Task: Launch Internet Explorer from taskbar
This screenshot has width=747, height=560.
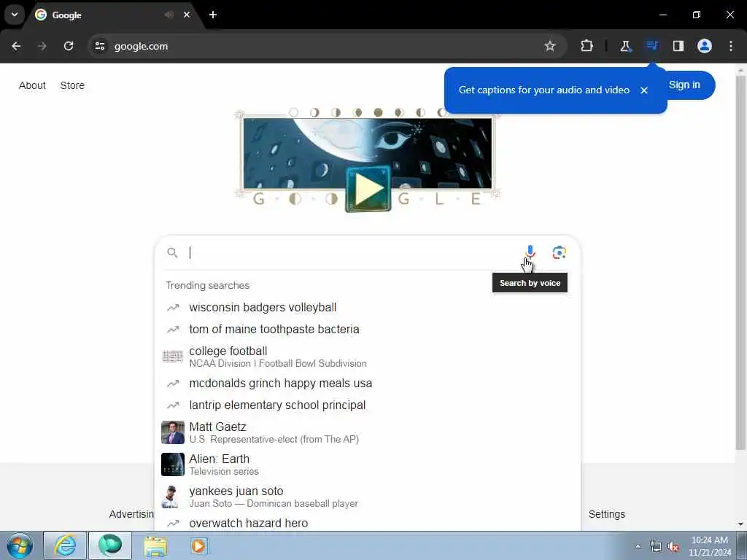Action: pos(65,545)
